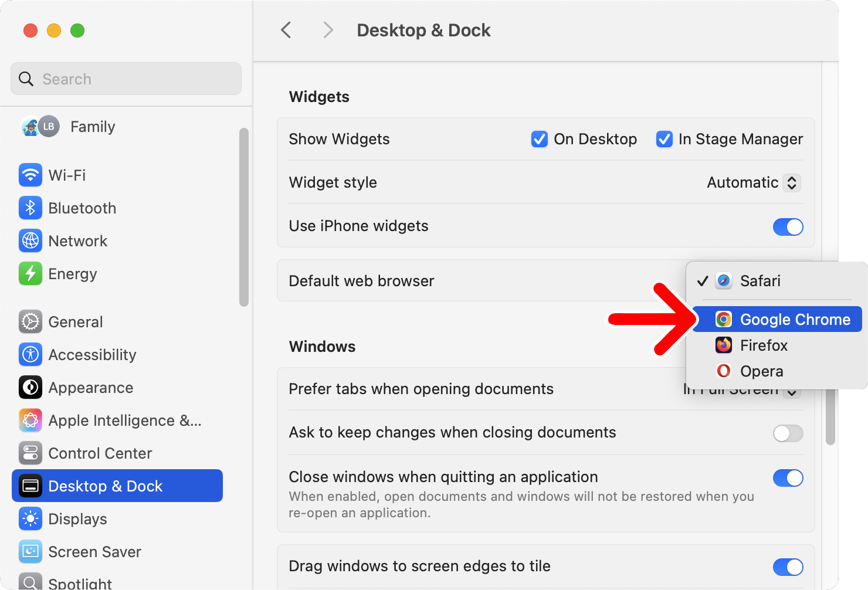Image resolution: width=868 pixels, height=590 pixels.
Task: Select the Apple Intelligence & Siri icon
Action: tap(30, 420)
